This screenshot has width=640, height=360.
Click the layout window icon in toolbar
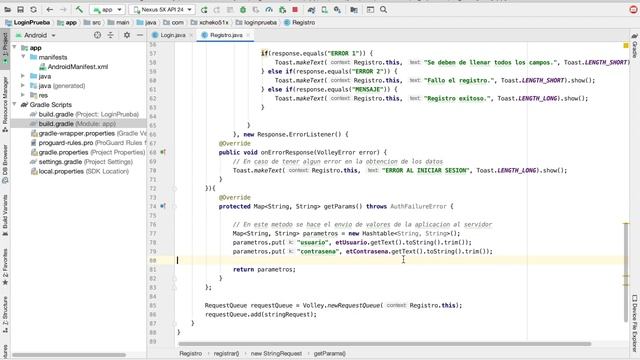tap(370, 9)
